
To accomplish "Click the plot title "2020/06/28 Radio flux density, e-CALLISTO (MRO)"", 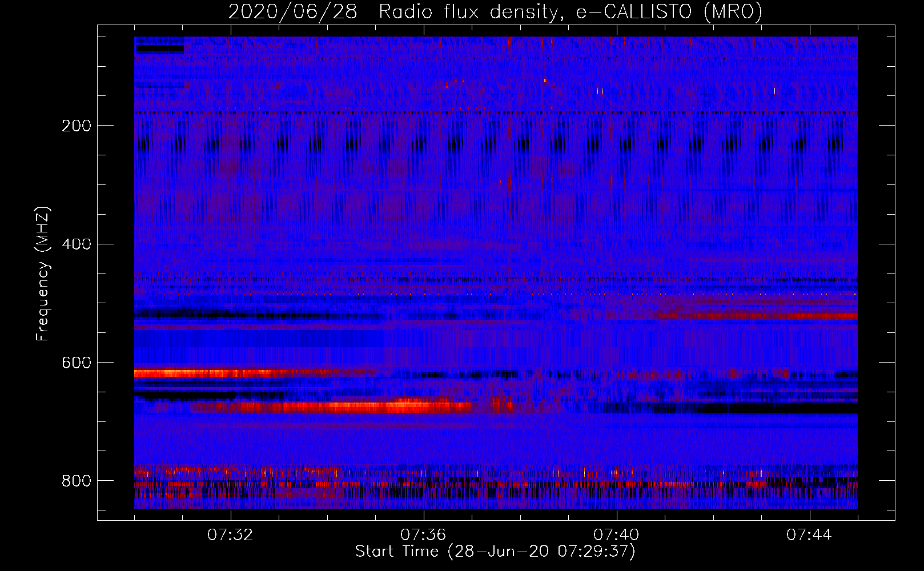I will point(495,11).
